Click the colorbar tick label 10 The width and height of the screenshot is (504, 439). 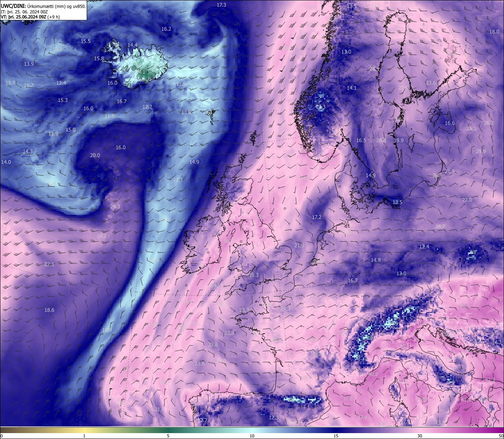(252, 436)
